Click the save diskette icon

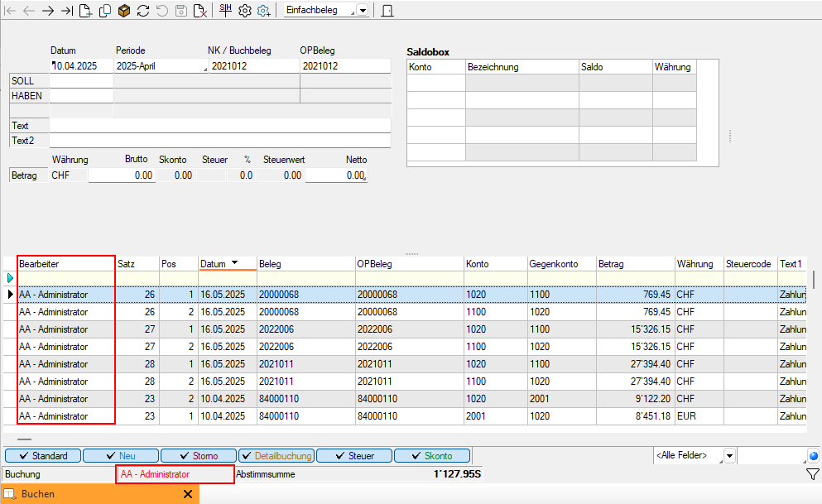(x=180, y=11)
